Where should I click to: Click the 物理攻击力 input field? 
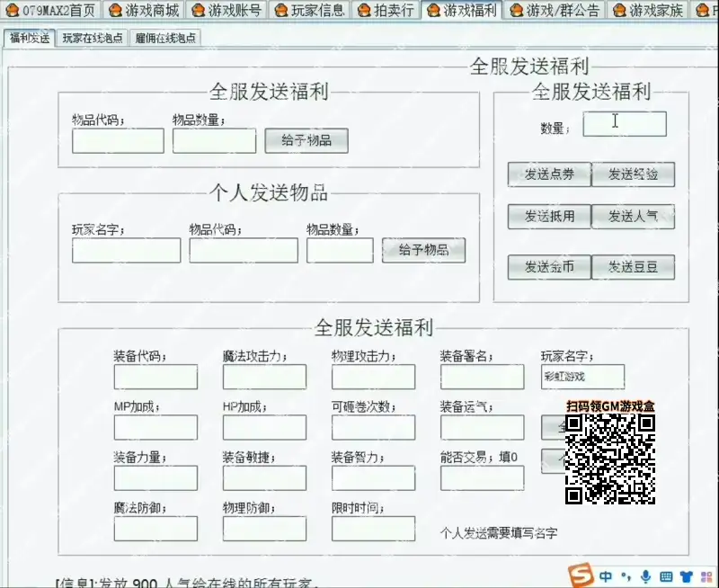[373, 377]
